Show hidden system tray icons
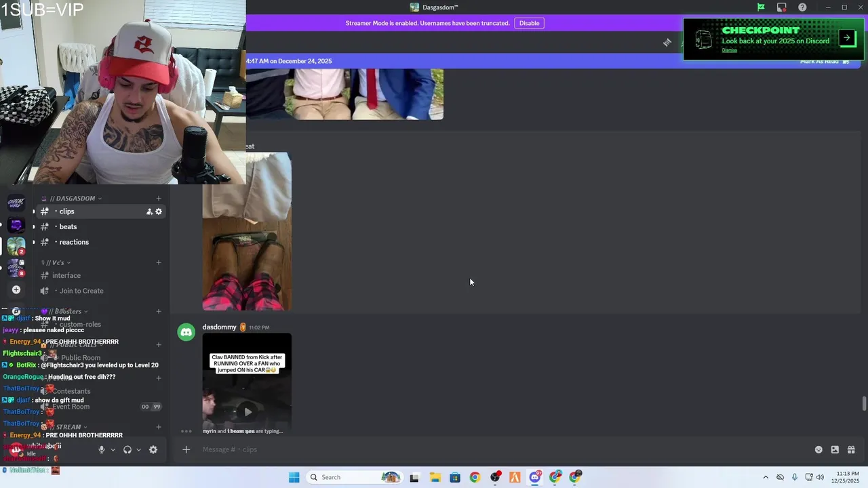Screen dimensions: 868x488 coord(766,477)
